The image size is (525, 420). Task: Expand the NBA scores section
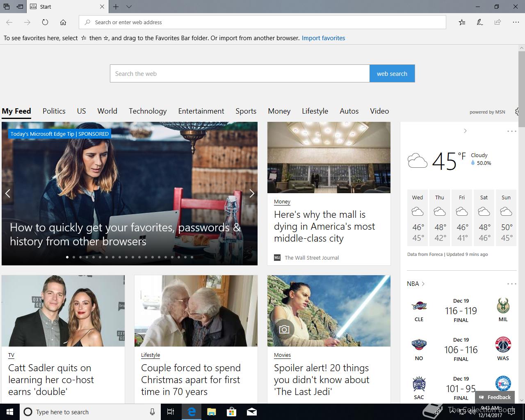[x=416, y=284]
